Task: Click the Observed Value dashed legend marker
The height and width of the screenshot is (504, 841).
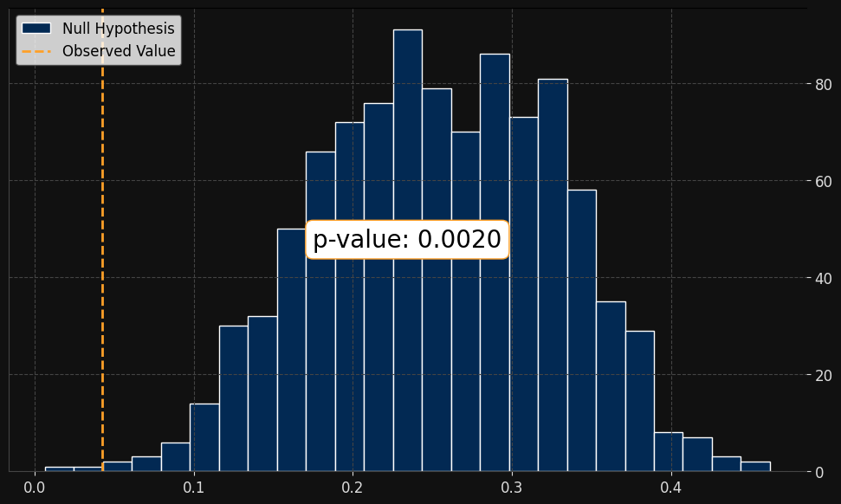Action: (x=36, y=52)
